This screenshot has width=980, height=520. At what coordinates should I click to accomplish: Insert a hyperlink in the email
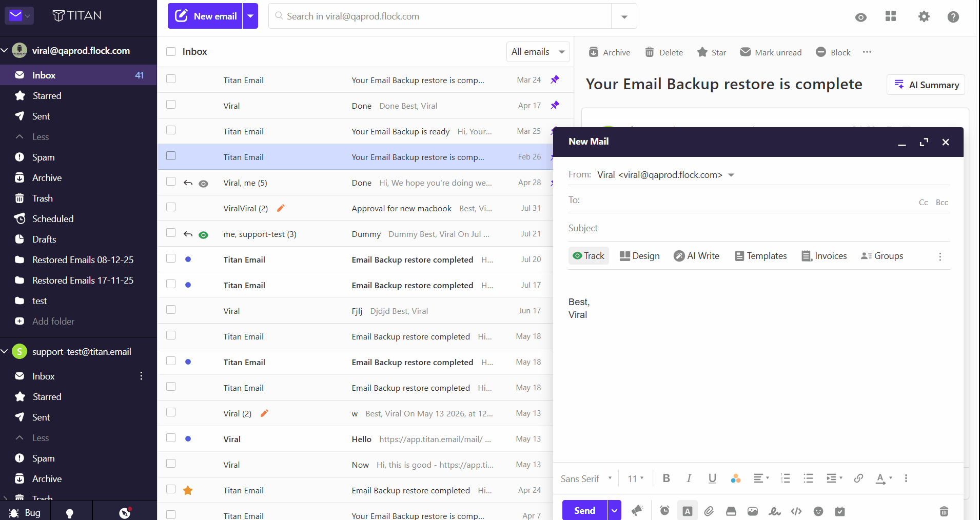(x=858, y=478)
